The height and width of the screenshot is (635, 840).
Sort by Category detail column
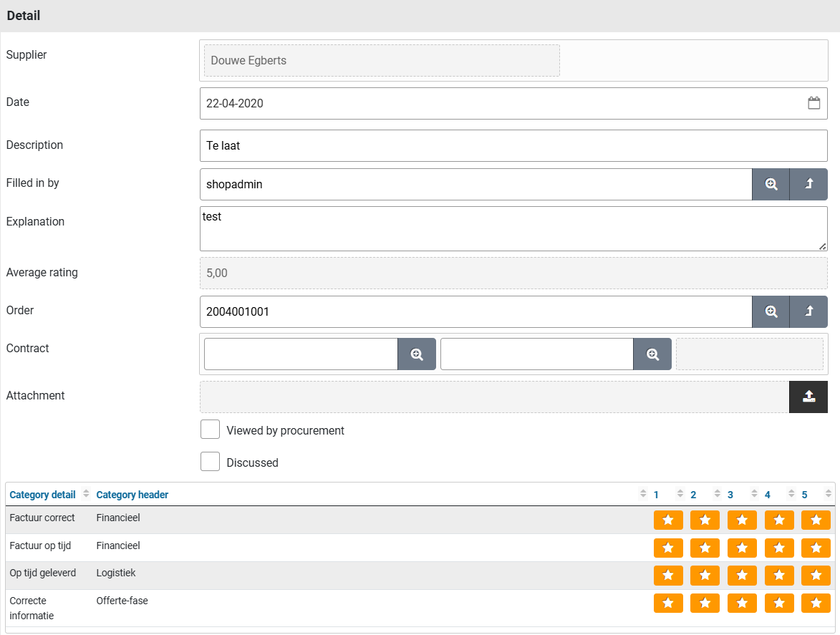[43, 495]
